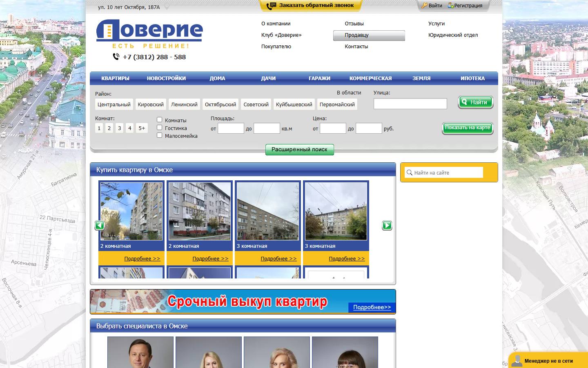This screenshot has width=588, height=368.
Task: Click the key icon beside Войти
Action: coord(424,5)
